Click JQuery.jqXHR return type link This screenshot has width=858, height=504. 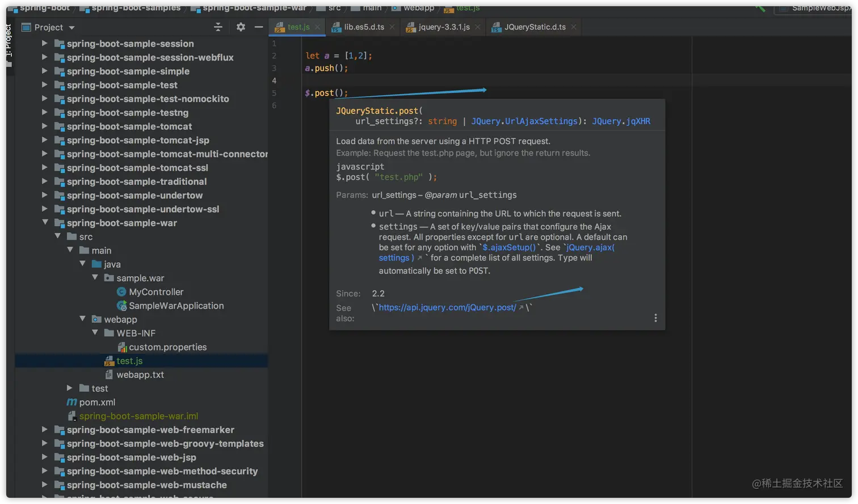click(x=621, y=121)
